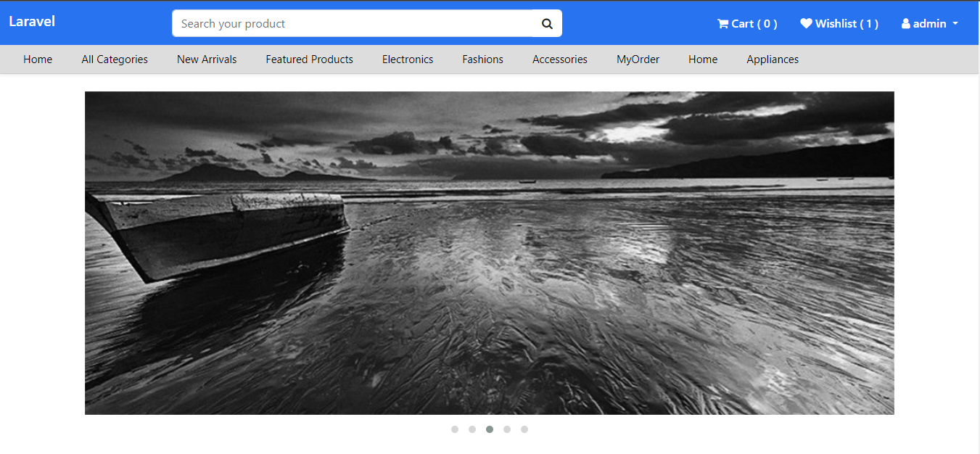Go to the Accessories category

pos(559,59)
